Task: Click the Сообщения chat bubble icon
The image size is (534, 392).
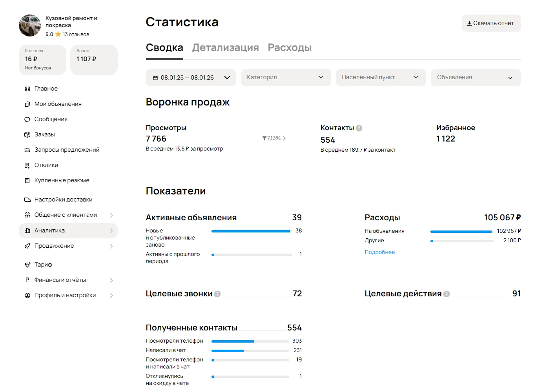Action: pyautogui.click(x=27, y=120)
